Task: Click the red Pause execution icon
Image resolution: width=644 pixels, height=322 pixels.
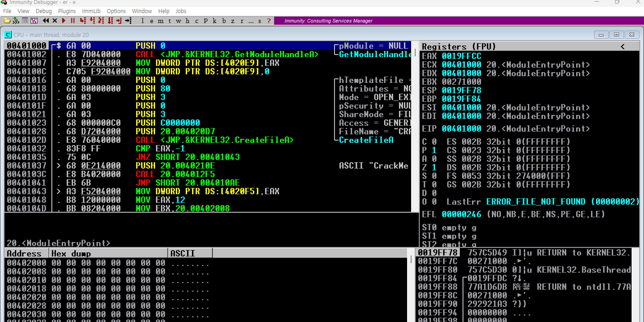Action: 73,21
